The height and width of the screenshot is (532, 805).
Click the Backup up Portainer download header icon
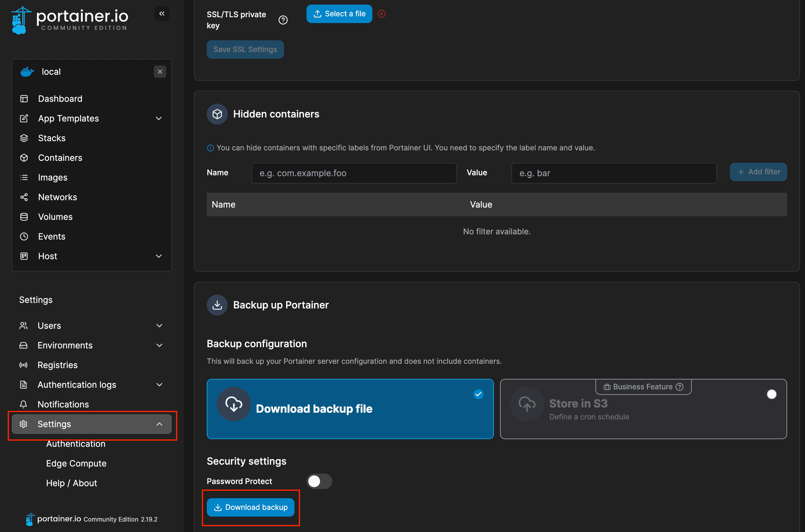coord(217,305)
